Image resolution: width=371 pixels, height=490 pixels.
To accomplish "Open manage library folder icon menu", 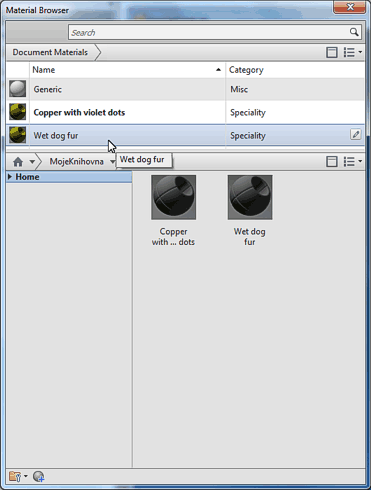I will point(18,477).
